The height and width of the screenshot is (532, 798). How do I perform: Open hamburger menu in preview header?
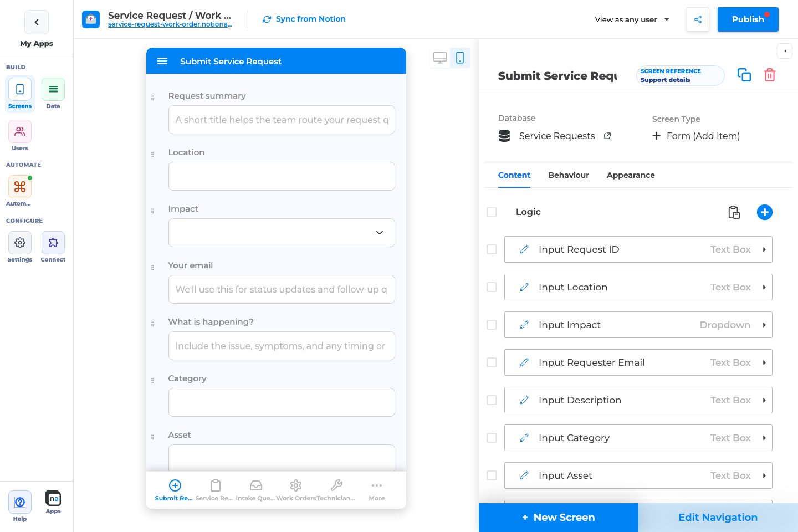162,61
